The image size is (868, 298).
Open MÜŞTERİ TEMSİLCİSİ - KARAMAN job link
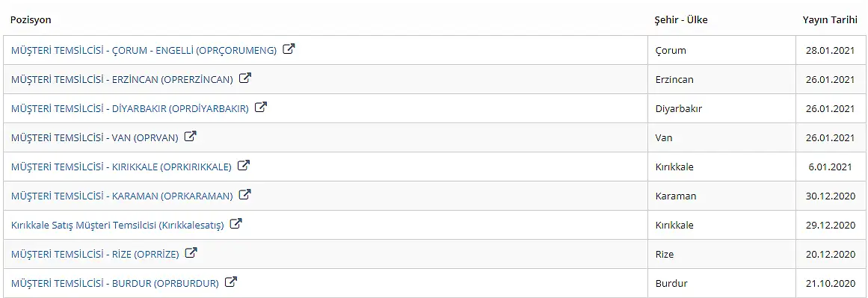click(122, 196)
